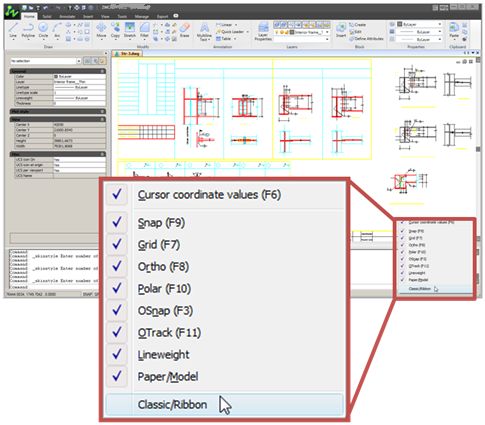This screenshot has width=485, height=425.
Task: Choose the Linear dimension tool
Action: pos(224,25)
